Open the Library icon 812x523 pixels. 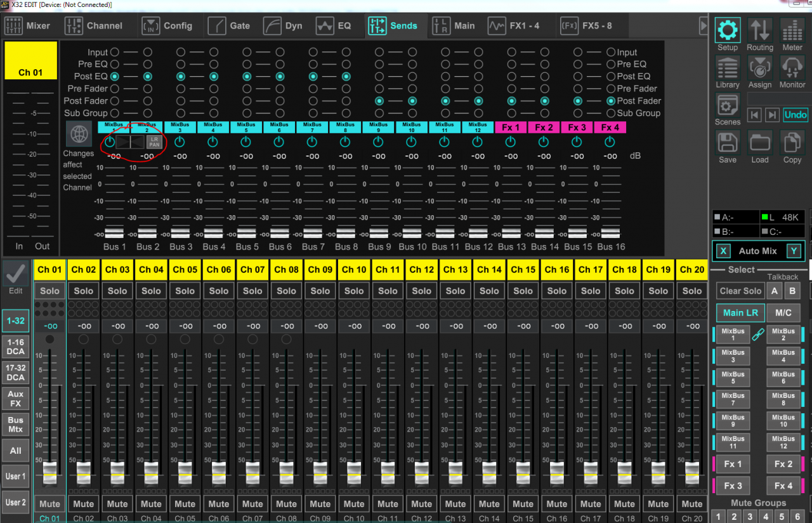click(728, 67)
